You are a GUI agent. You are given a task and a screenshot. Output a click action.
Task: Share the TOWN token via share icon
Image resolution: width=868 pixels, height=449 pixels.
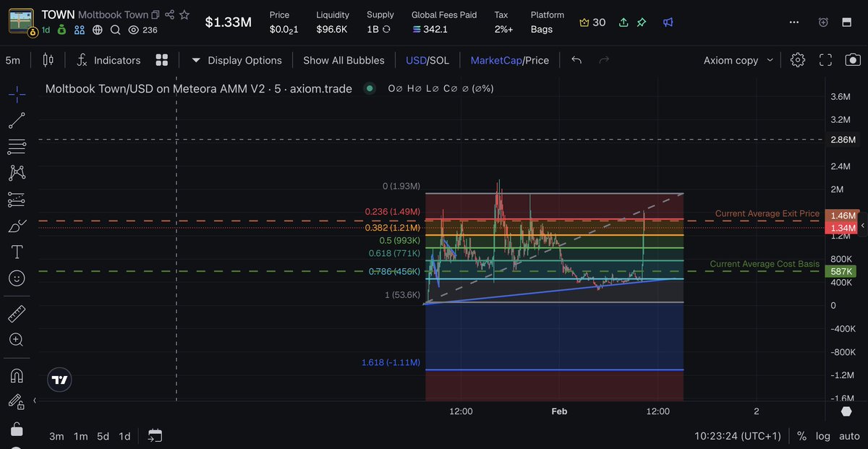(169, 14)
